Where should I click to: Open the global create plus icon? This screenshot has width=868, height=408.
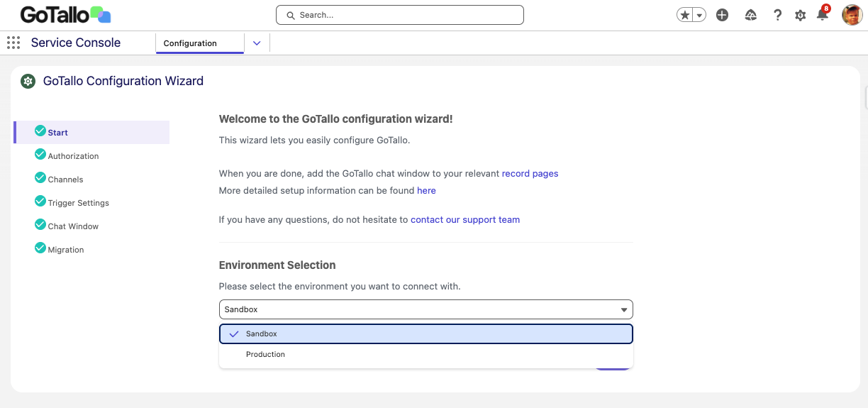pyautogui.click(x=722, y=15)
